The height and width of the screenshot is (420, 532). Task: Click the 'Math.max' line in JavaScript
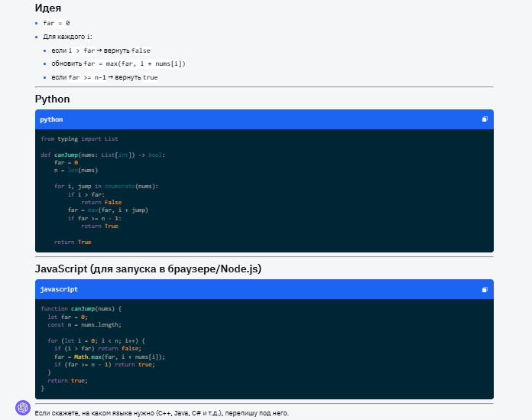[x=109, y=357]
